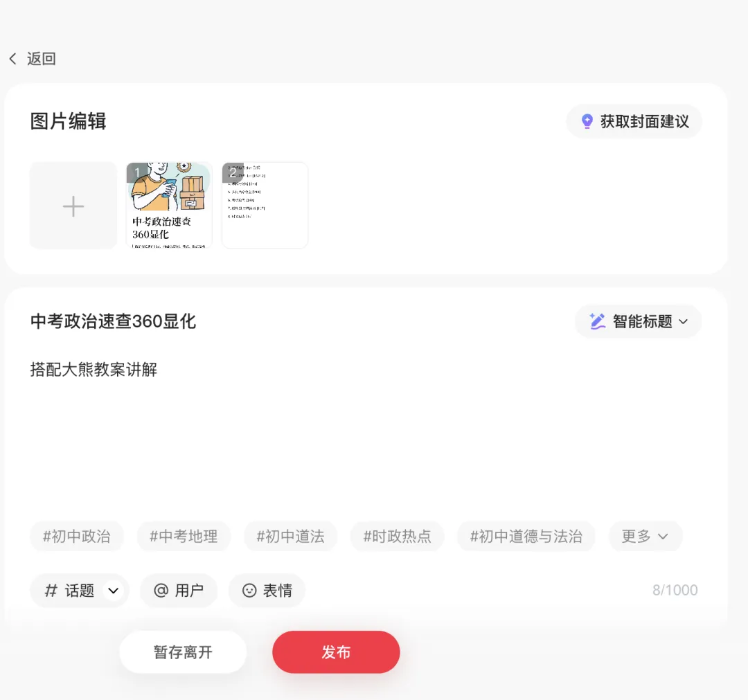Select the #初中政治 hashtag
748x700 pixels.
pyautogui.click(x=76, y=536)
